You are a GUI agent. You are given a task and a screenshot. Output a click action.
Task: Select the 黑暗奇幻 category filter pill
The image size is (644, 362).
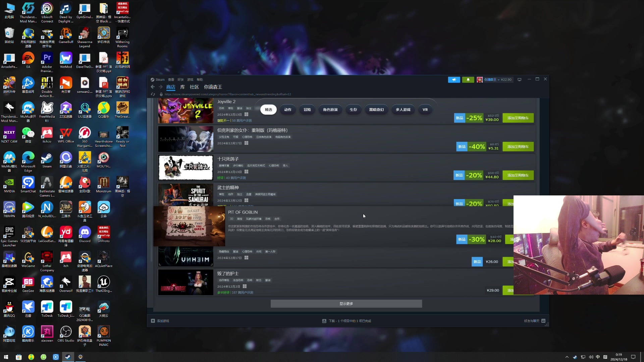click(376, 110)
